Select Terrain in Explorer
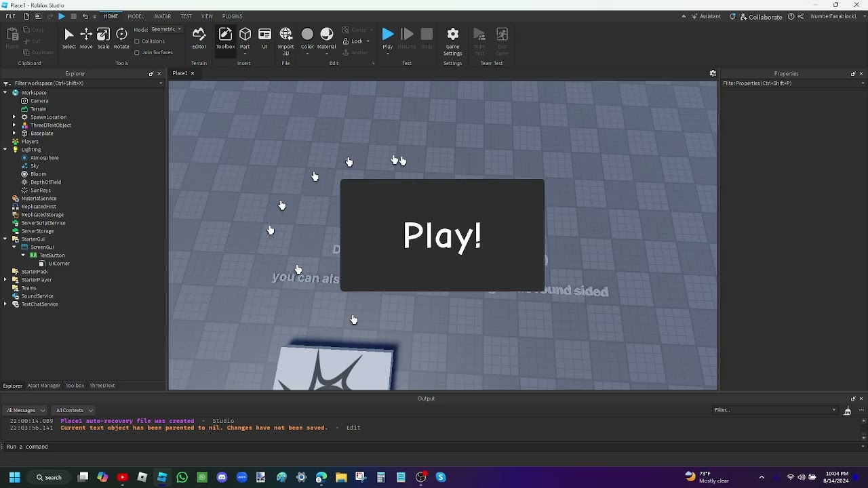The image size is (868, 488). 38,109
